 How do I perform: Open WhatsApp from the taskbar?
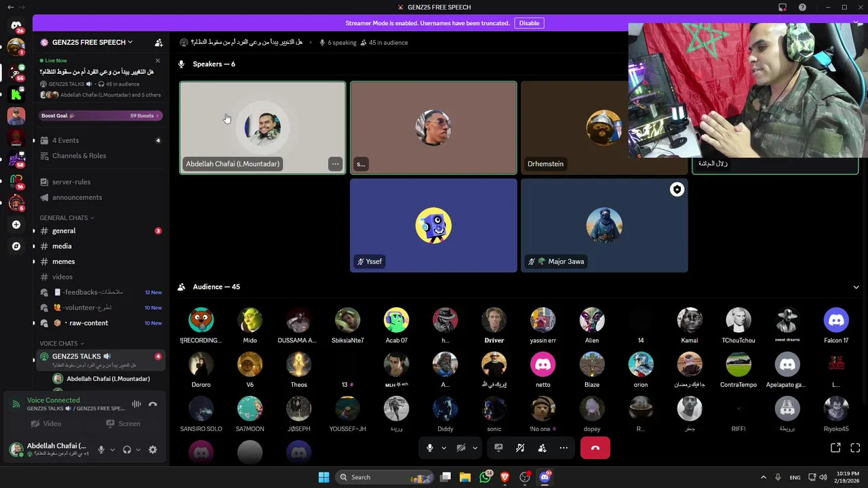(x=485, y=477)
